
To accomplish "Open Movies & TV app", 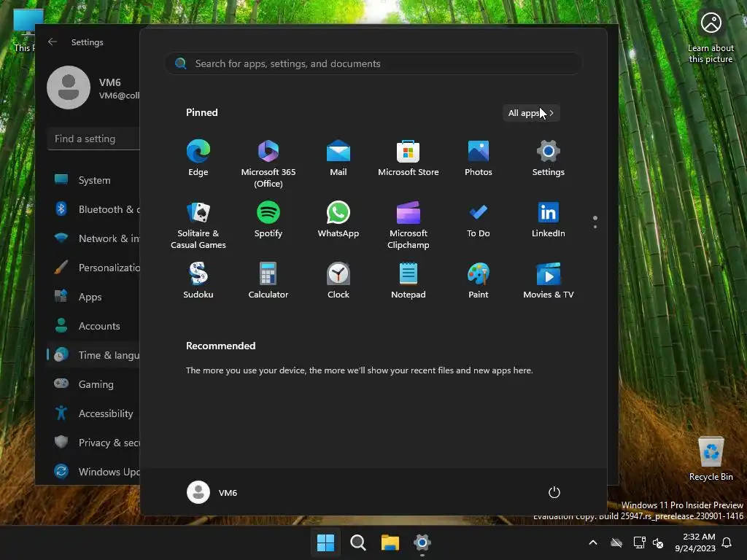I will 549,281.
